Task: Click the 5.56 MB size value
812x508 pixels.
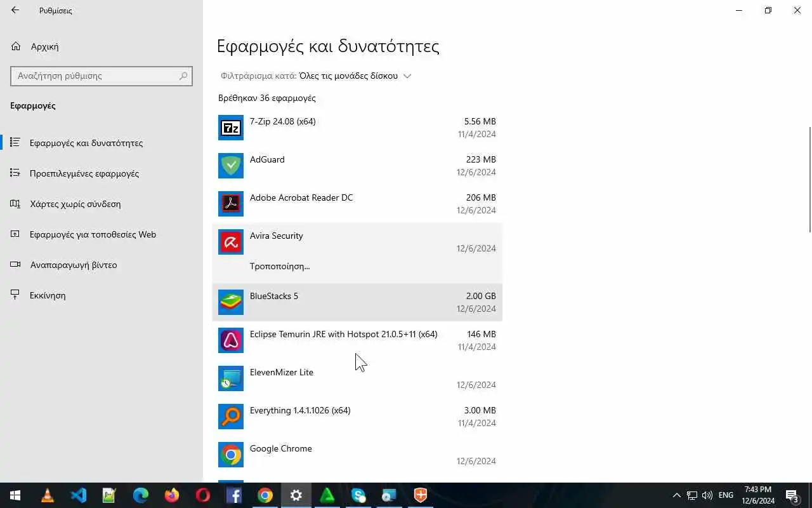Action: click(480, 121)
